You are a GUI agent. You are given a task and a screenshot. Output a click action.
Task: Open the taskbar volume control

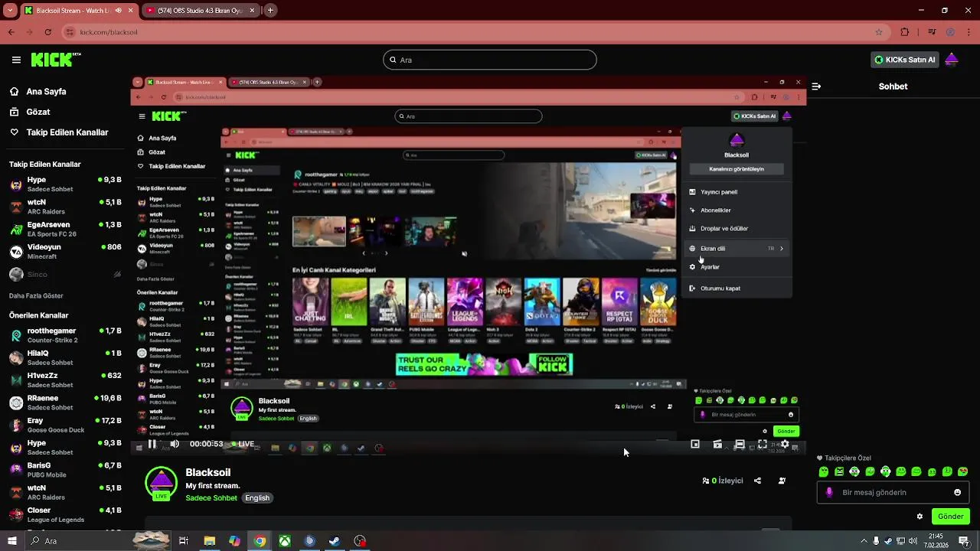(x=911, y=541)
